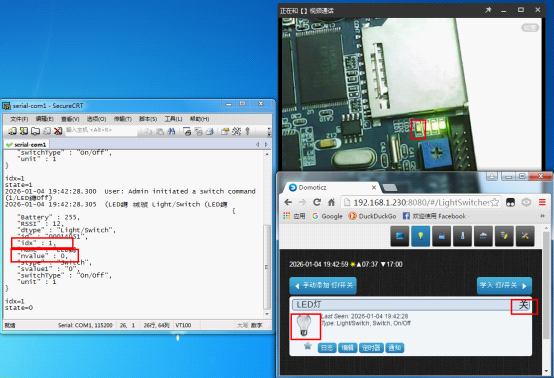Close the Domoticz browser tab
This screenshot has height=378, width=554.
pyautogui.click(x=374, y=187)
